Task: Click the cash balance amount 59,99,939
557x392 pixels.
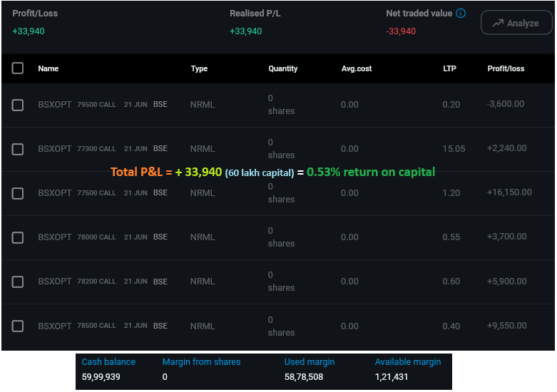Action: click(101, 377)
